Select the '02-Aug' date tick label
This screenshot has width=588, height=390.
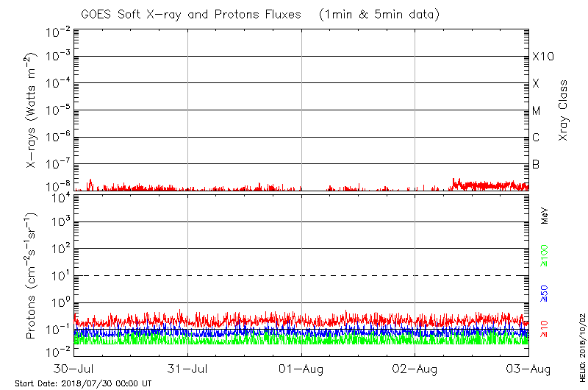click(x=415, y=367)
